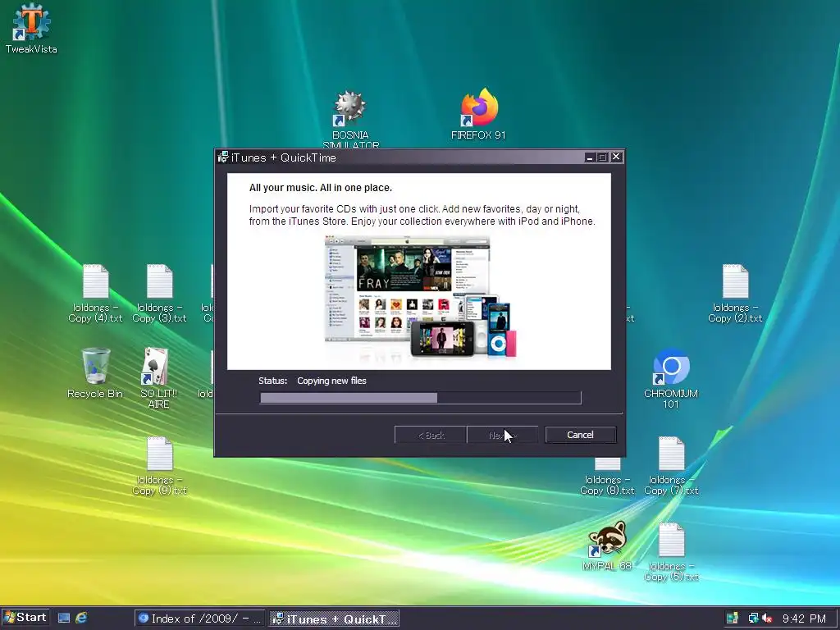This screenshot has height=630, width=840.
Task: Open the FIREFOX 91 shortcut
Action: (x=478, y=113)
